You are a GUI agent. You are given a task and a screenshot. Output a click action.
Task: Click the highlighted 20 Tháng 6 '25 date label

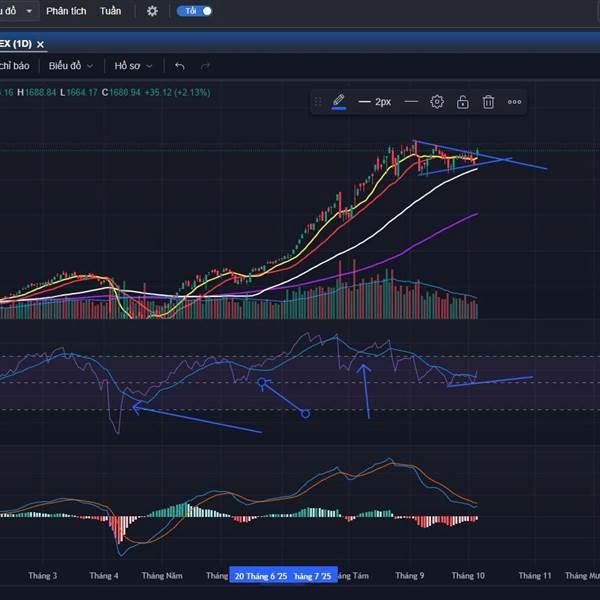[260, 576]
